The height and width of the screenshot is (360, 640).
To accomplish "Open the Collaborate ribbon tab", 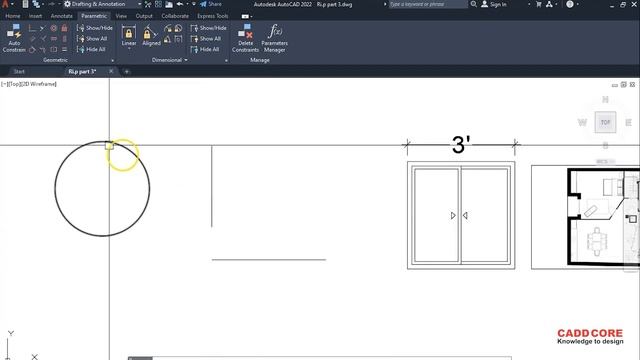I will click(175, 16).
